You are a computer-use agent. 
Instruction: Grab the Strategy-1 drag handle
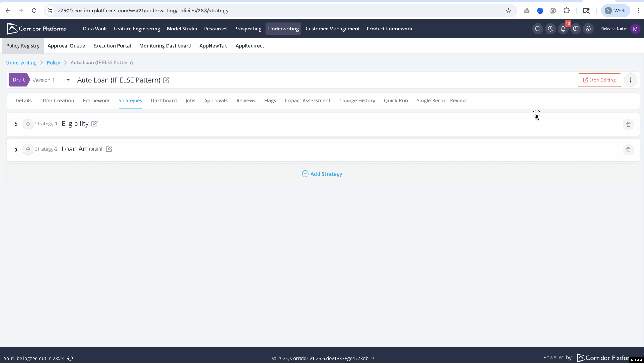click(x=28, y=124)
